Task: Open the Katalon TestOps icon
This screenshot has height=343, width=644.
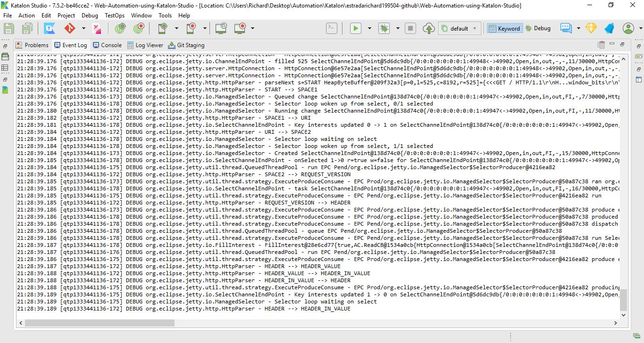Action: [50, 28]
